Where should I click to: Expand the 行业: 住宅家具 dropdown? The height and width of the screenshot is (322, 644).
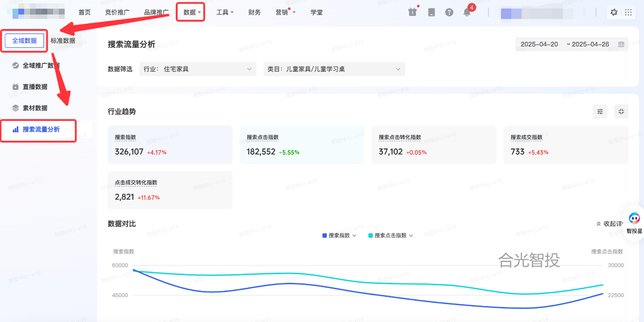(x=197, y=69)
